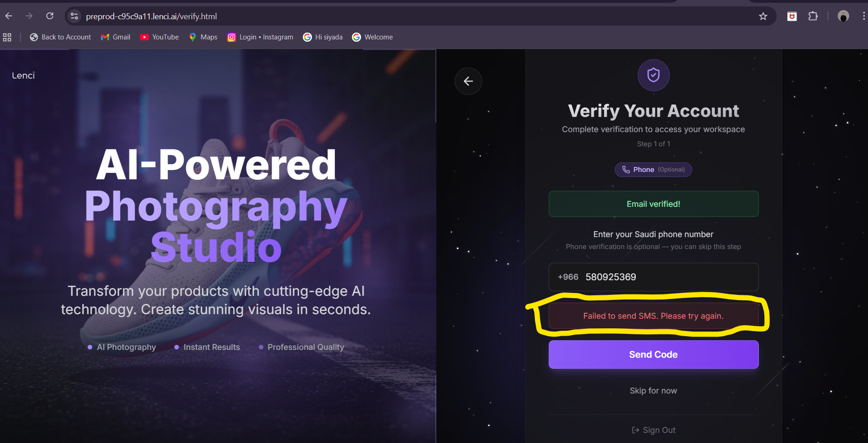
Task: Click the Skip for now link
Action: click(x=653, y=391)
